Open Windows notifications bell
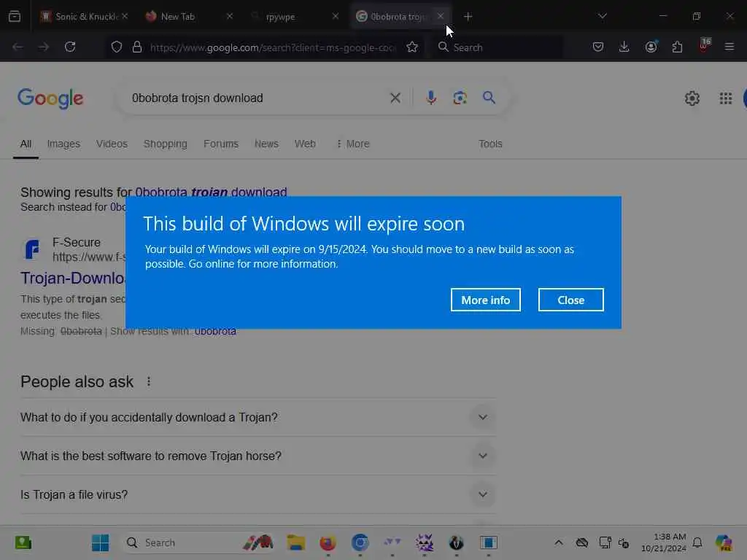This screenshot has height=560, width=747. click(x=697, y=542)
